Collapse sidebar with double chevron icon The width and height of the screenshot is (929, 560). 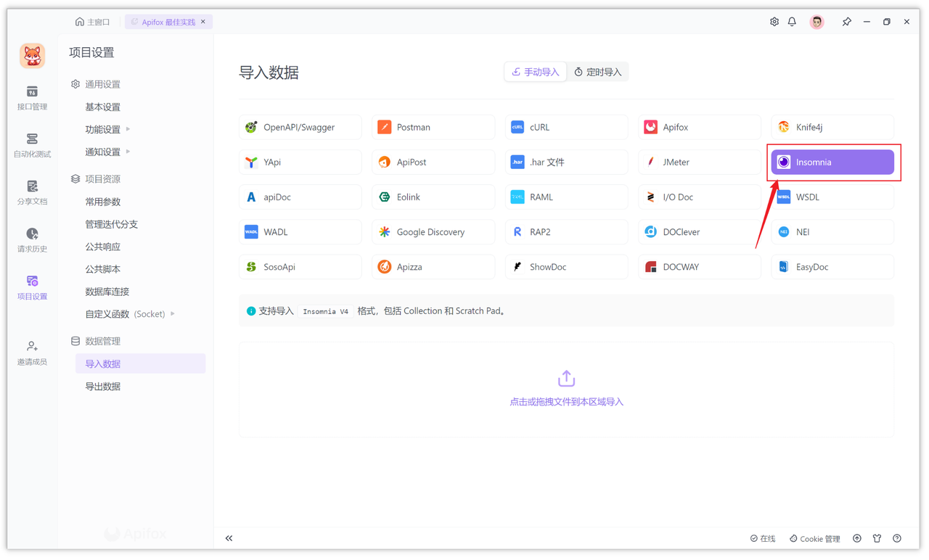(x=229, y=538)
